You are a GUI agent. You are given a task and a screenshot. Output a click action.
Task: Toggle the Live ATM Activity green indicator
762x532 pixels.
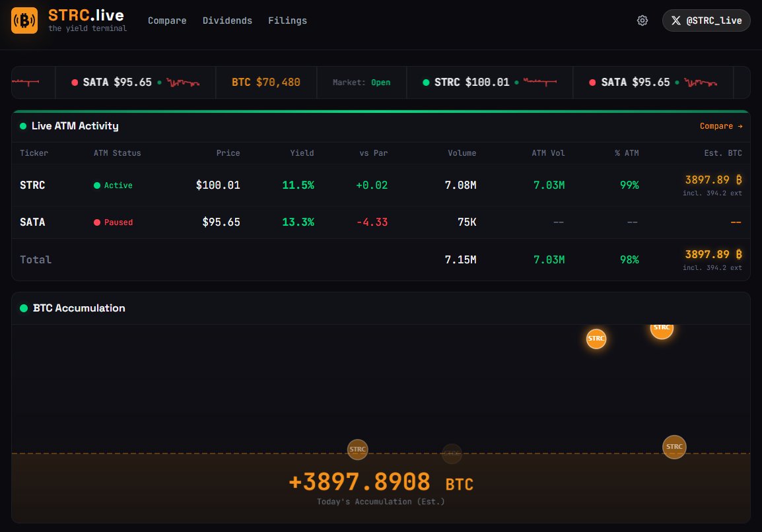click(22, 125)
